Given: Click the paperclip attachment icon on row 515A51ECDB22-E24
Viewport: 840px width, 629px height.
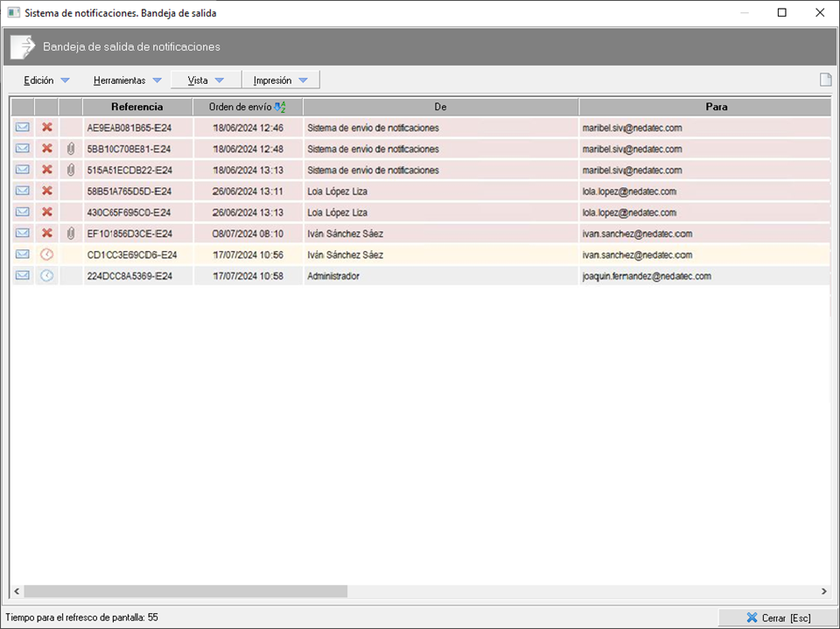Looking at the screenshot, I should coord(71,170).
